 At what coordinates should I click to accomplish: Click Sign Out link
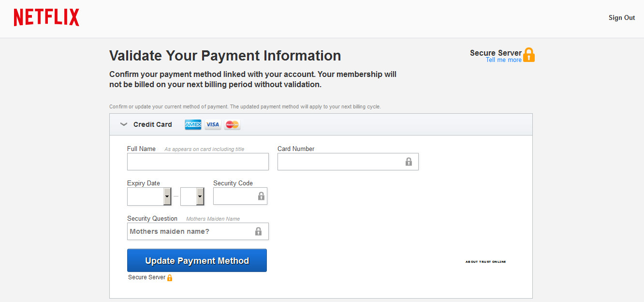click(x=621, y=18)
